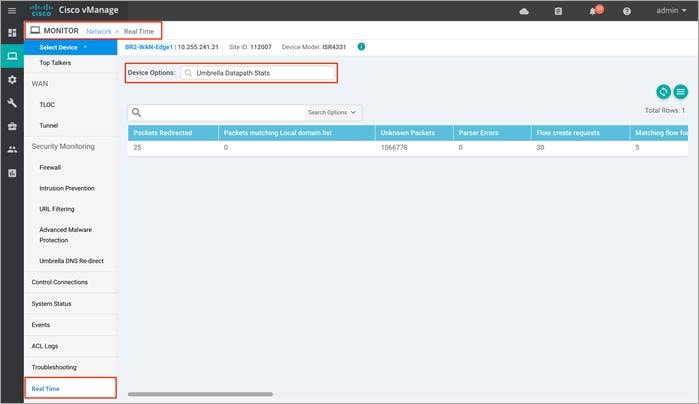Click the table search input field

click(x=223, y=112)
